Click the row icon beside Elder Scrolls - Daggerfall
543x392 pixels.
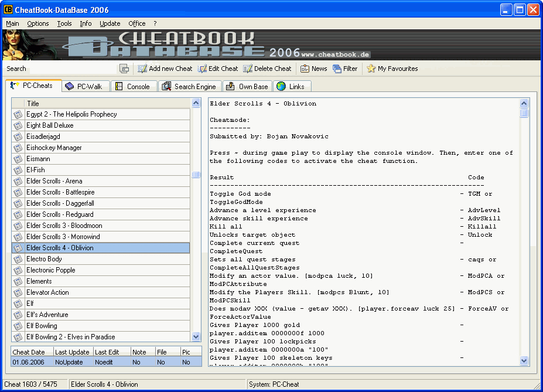[x=18, y=203]
